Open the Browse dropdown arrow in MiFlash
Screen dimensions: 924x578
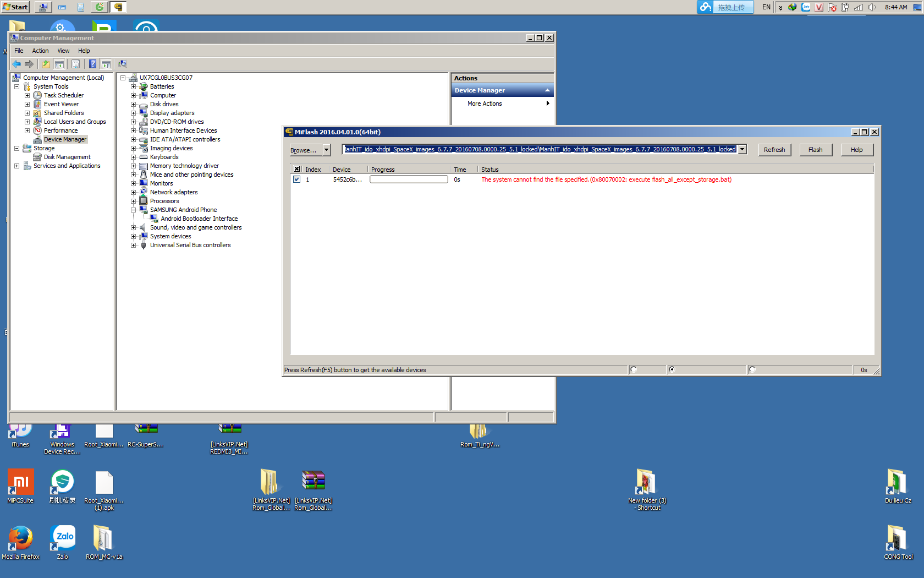tap(326, 150)
